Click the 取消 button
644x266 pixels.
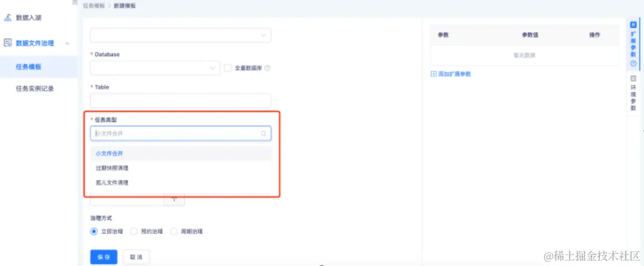(x=137, y=257)
